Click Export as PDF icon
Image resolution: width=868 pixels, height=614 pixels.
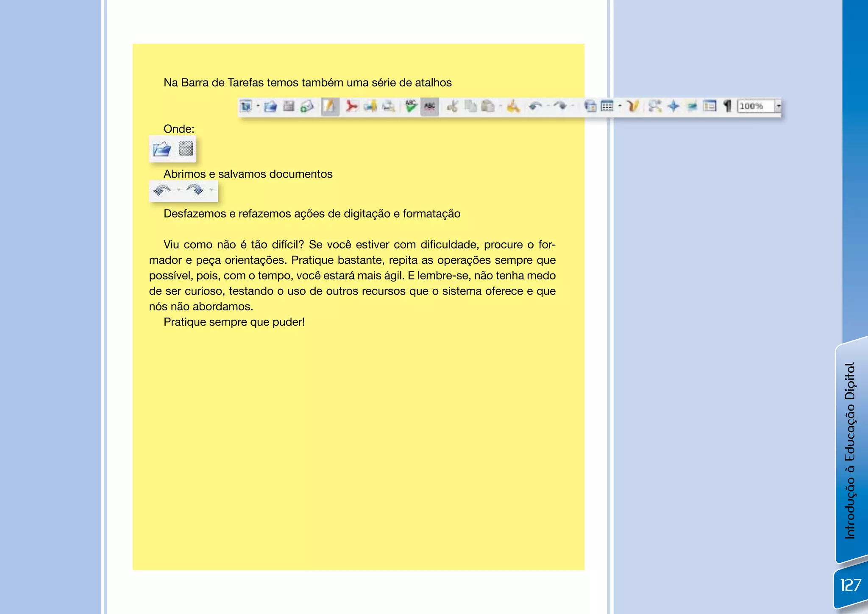click(x=351, y=106)
